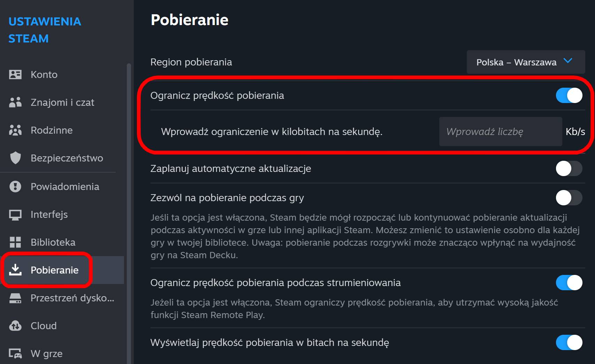Enable Zaplanuj automatyczne aktualizacje toggle

569,168
